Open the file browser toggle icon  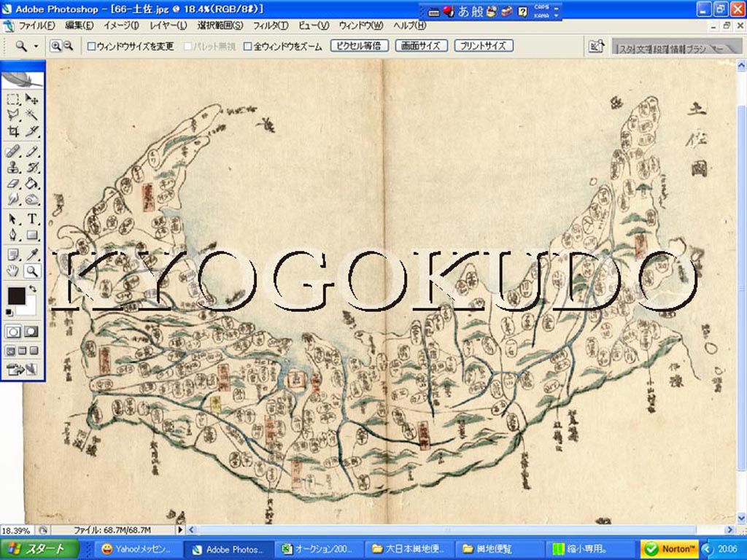click(597, 46)
